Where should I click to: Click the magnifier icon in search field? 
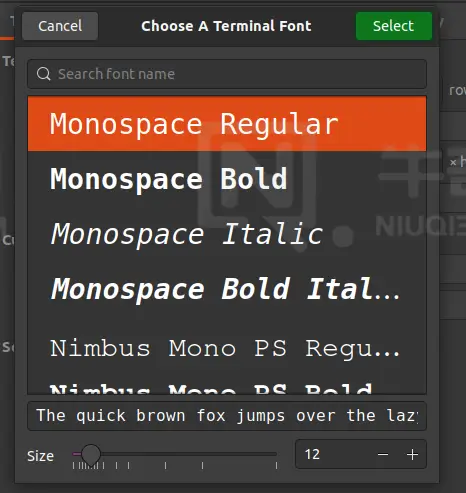pyautogui.click(x=44, y=74)
